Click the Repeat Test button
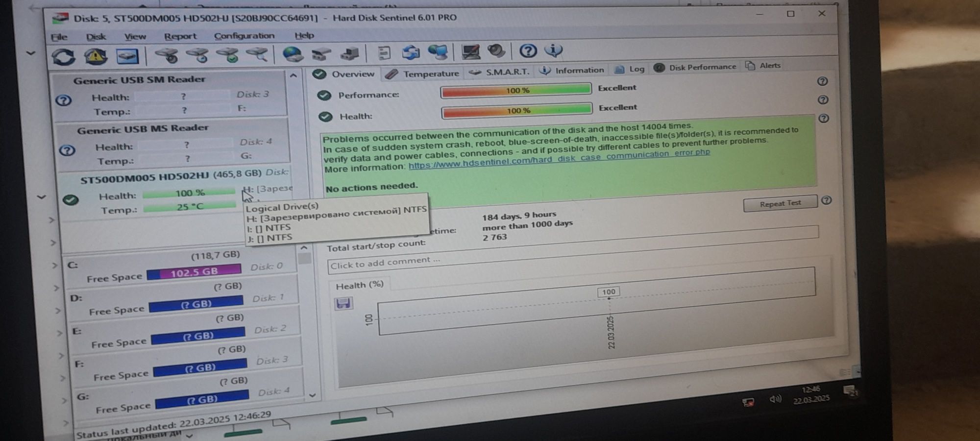Viewport: 980px width, 441px height. click(780, 203)
